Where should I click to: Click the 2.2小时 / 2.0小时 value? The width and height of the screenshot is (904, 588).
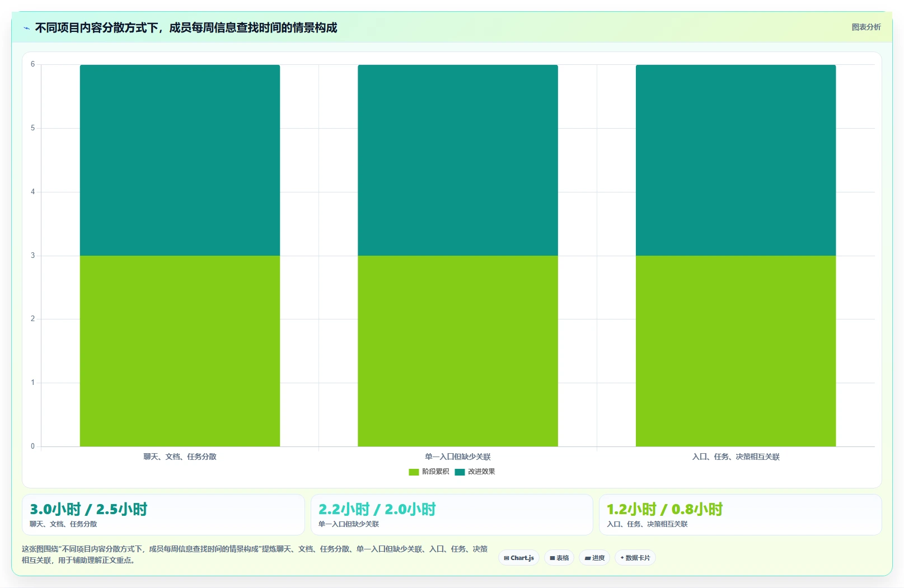(377, 509)
